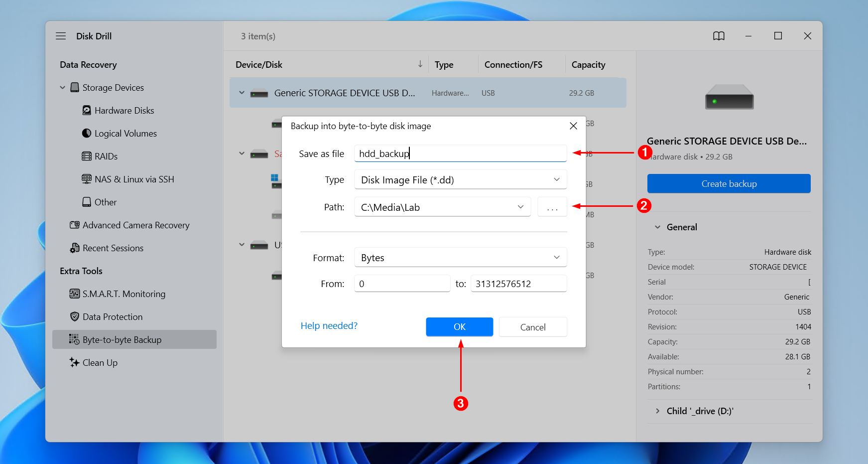Screen dimensions: 868x464
Task: Open Logical Volumes in the sidebar
Action: point(125,134)
